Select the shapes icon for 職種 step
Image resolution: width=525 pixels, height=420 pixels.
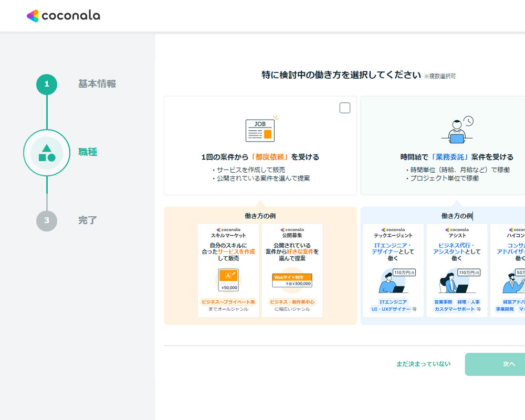coord(47,153)
